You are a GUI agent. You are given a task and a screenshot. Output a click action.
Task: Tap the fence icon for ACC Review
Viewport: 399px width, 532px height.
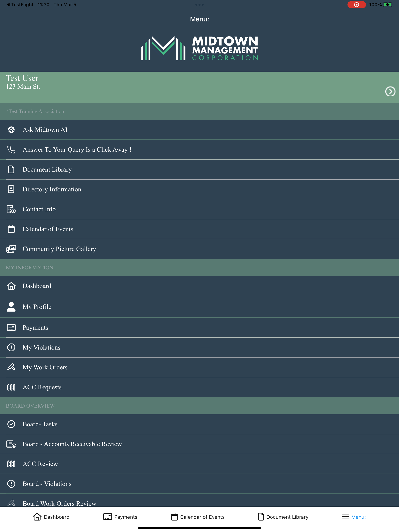click(11, 464)
